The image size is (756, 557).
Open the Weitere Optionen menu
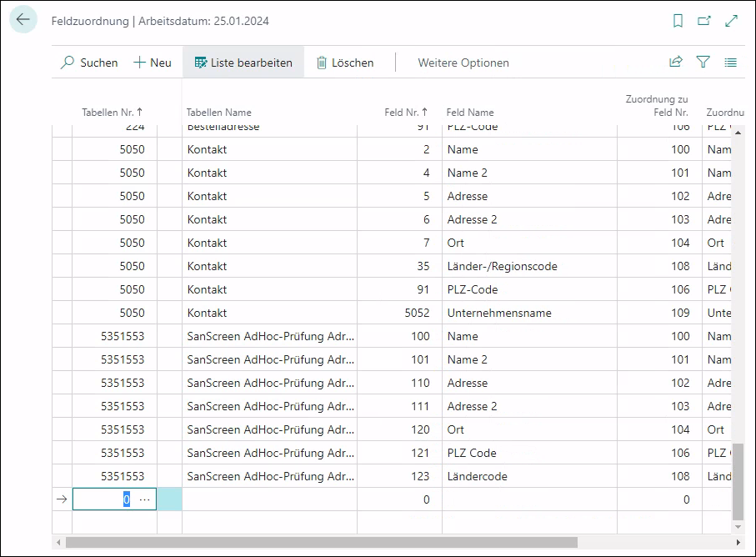click(x=463, y=63)
